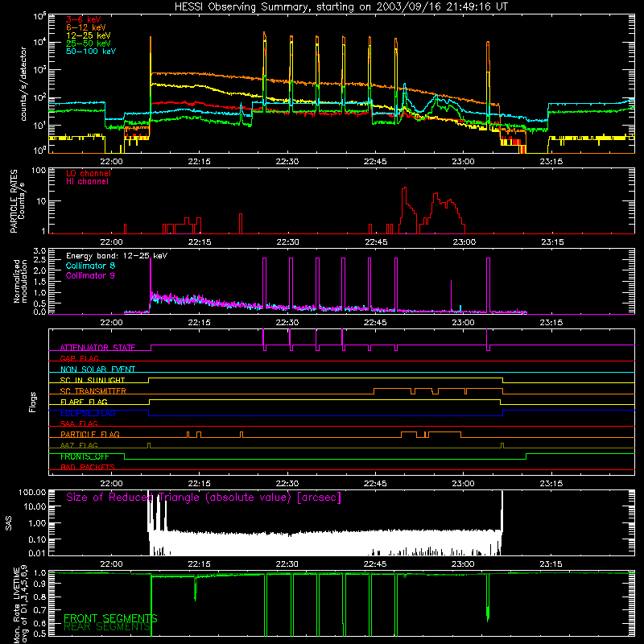Click '22:45' tick under the Flags panel
Viewport: 644px width, 644px height.
[375, 484]
